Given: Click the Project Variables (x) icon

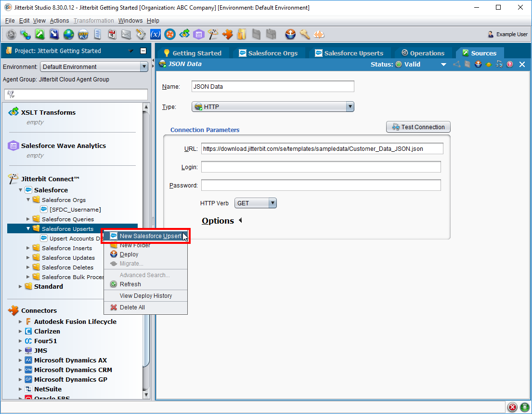Looking at the screenshot, I should click(155, 34).
